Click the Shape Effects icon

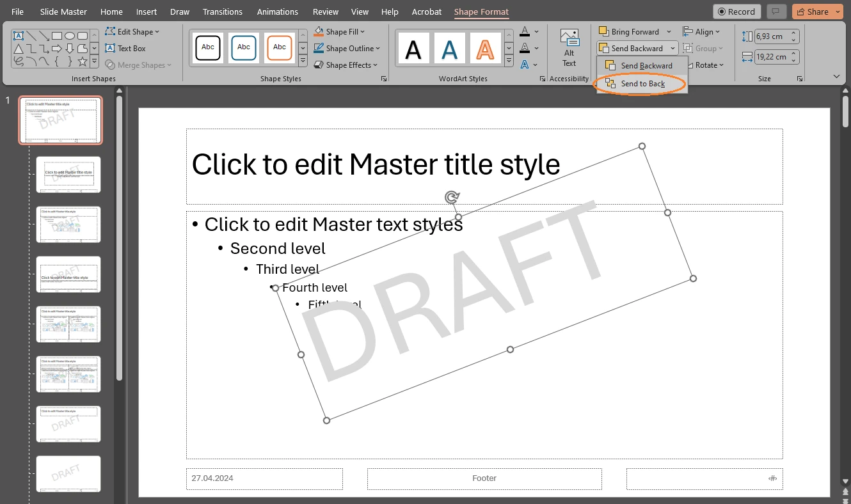[319, 65]
